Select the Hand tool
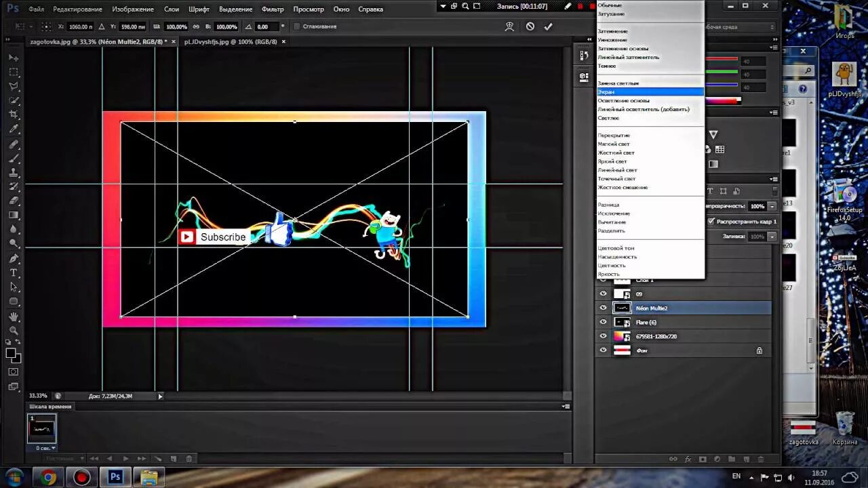The height and width of the screenshot is (488, 868). [14, 317]
